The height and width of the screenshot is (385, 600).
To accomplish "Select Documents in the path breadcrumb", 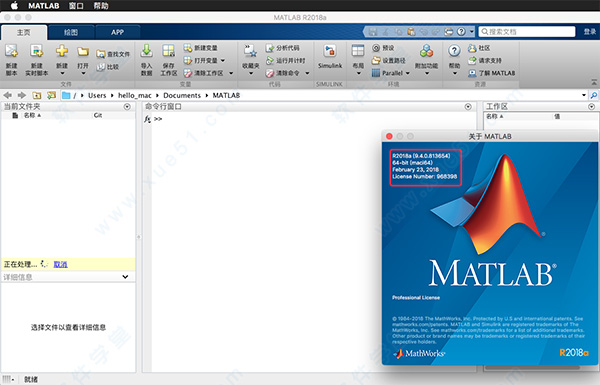I will [x=182, y=95].
